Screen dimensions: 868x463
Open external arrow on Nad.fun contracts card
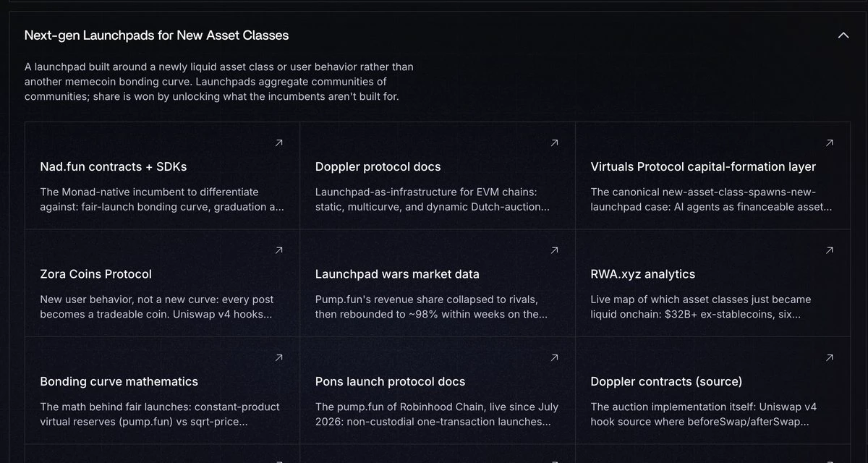pyautogui.click(x=279, y=143)
